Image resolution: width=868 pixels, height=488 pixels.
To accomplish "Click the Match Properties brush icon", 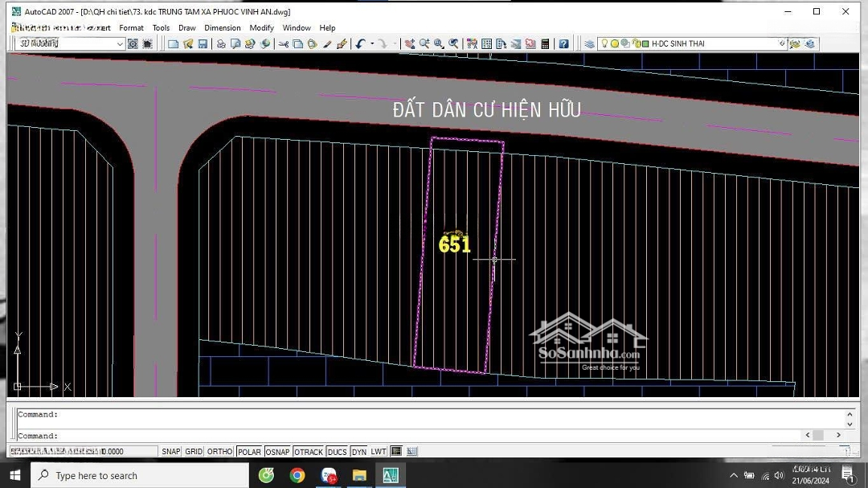I will point(327,44).
